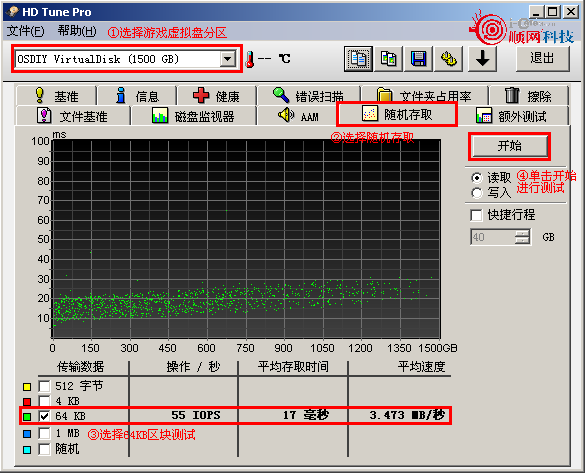Click the 磁盘监视器 chart icon
585x473 pixels.
[x=160, y=115]
